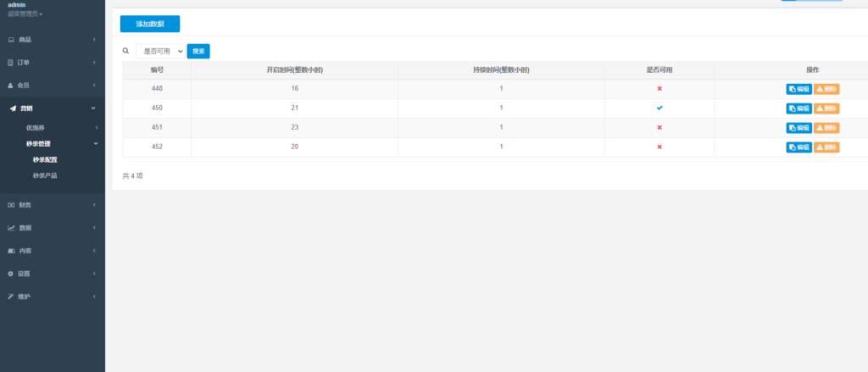Click the search magnifier icon
868x372 pixels.
[x=126, y=51]
